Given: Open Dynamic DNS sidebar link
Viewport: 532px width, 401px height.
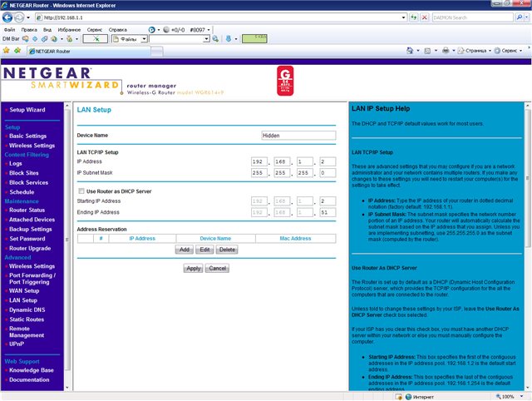Looking at the screenshot, I should pyautogui.click(x=27, y=309).
